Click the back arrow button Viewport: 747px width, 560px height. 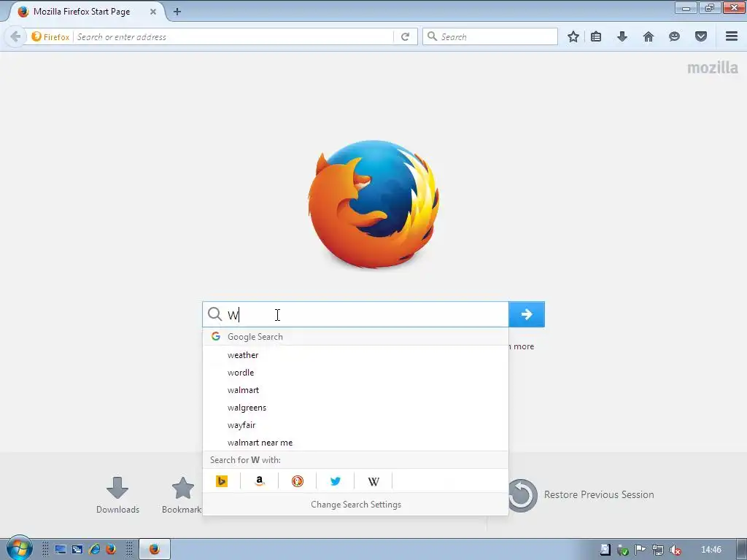coord(15,36)
